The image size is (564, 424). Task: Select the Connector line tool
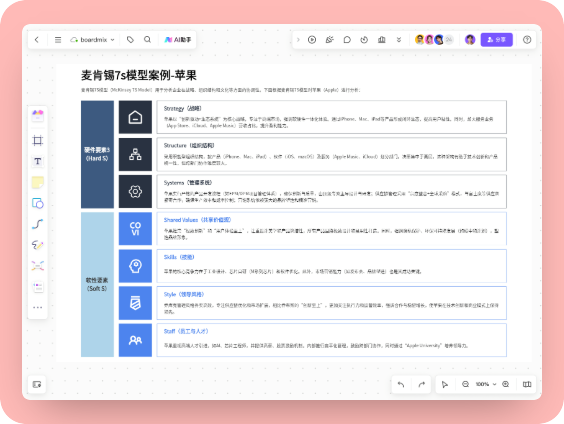(38, 224)
